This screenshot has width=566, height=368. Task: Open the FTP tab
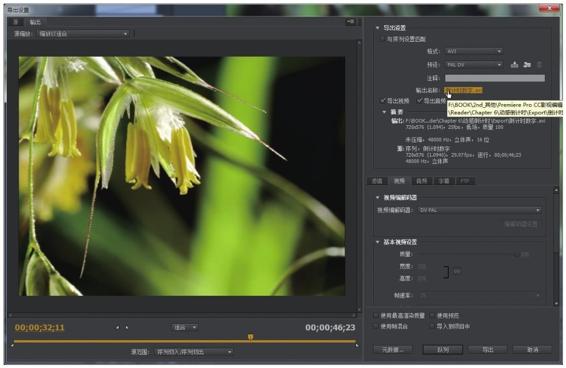pos(465,181)
